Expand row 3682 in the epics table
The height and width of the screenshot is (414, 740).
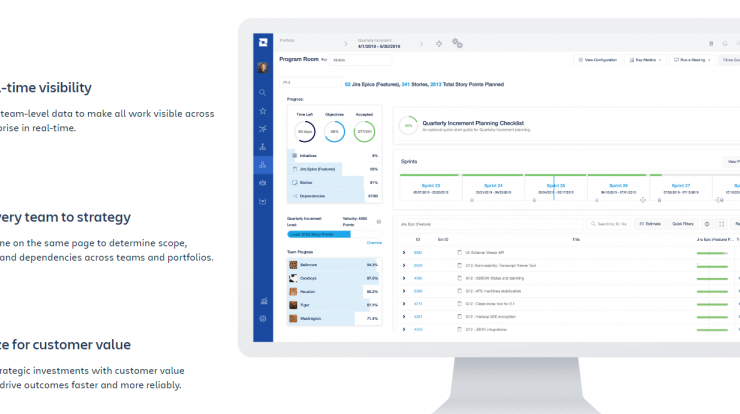404,253
